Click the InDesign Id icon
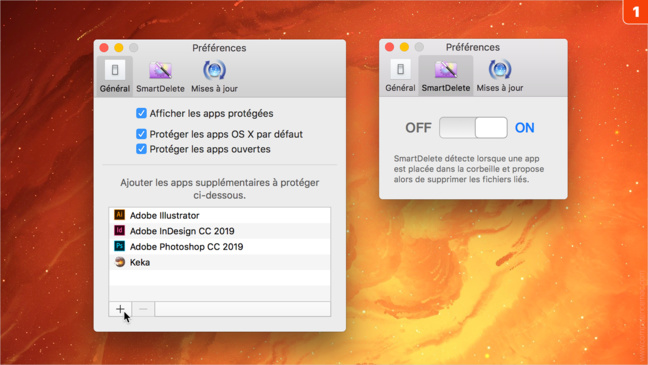Image resolution: width=648 pixels, height=365 pixels. point(119,231)
